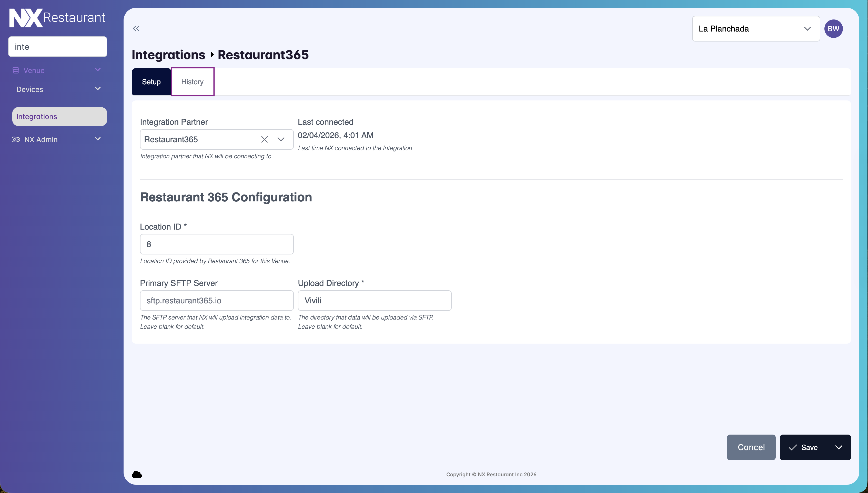This screenshot has width=868, height=493.
Task: Expand the NX Admin sidebar section
Action: [x=98, y=139]
